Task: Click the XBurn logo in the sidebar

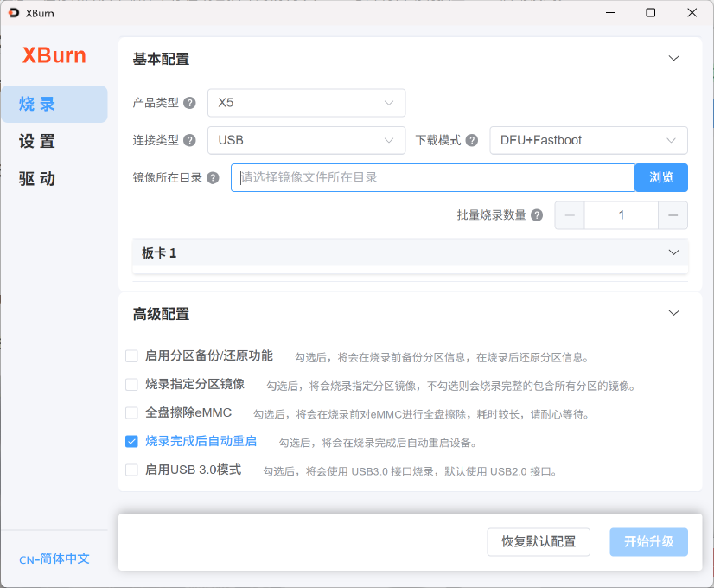Action: point(54,55)
